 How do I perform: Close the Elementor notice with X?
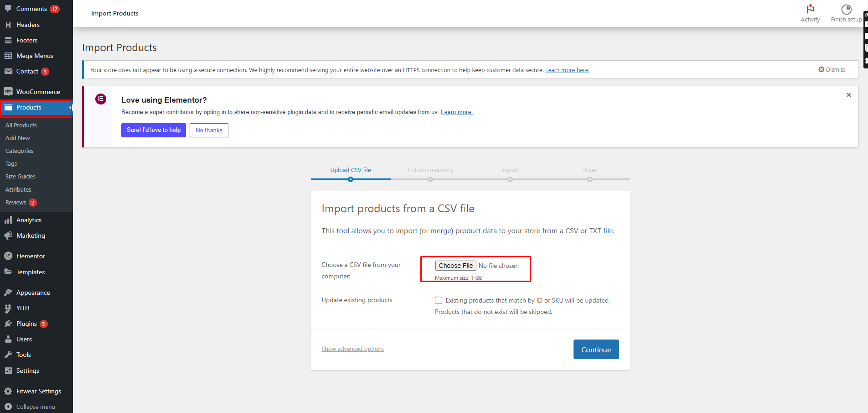pos(849,95)
